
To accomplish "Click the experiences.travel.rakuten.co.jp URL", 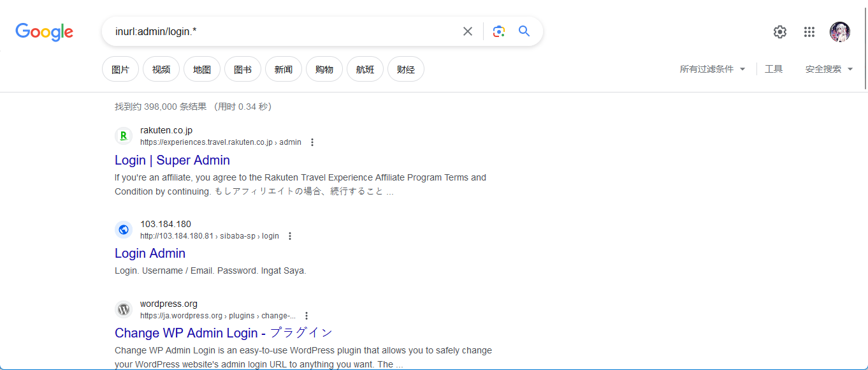I will tap(221, 142).
